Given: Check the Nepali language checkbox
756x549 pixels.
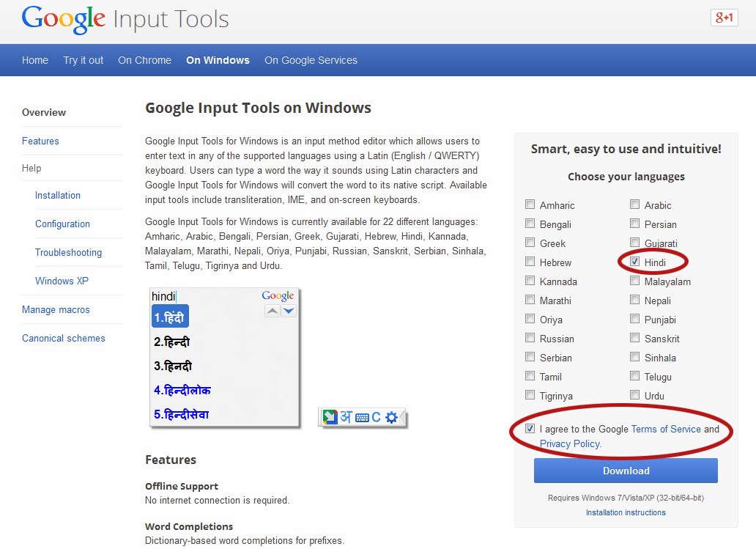Looking at the screenshot, I should click(x=634, y=300).
